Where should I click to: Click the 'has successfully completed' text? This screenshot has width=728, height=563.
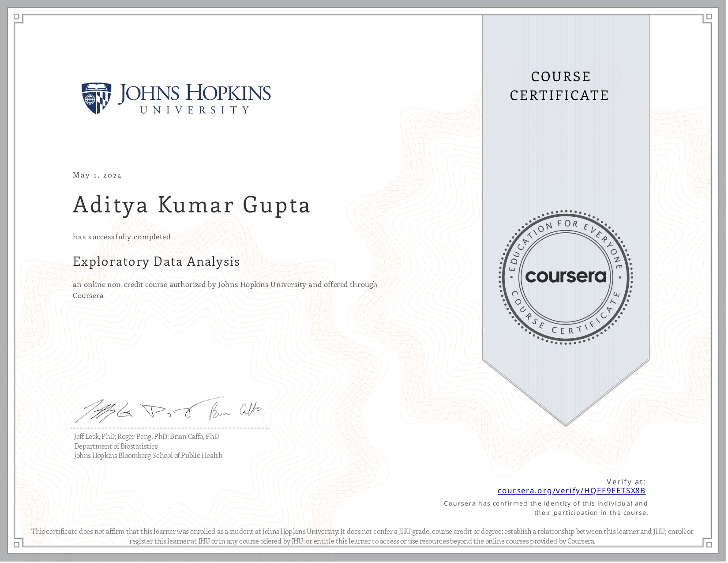coord(121,237)
